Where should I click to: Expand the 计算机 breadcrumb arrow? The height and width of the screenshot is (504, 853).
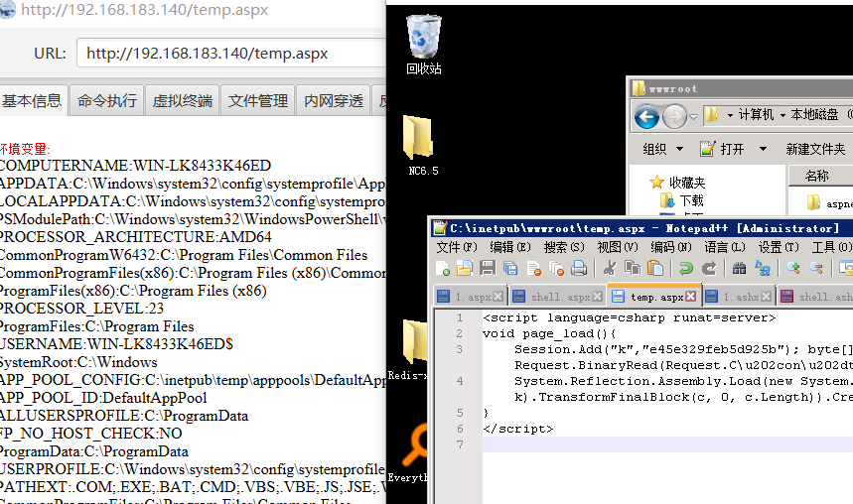click(782, 115)
